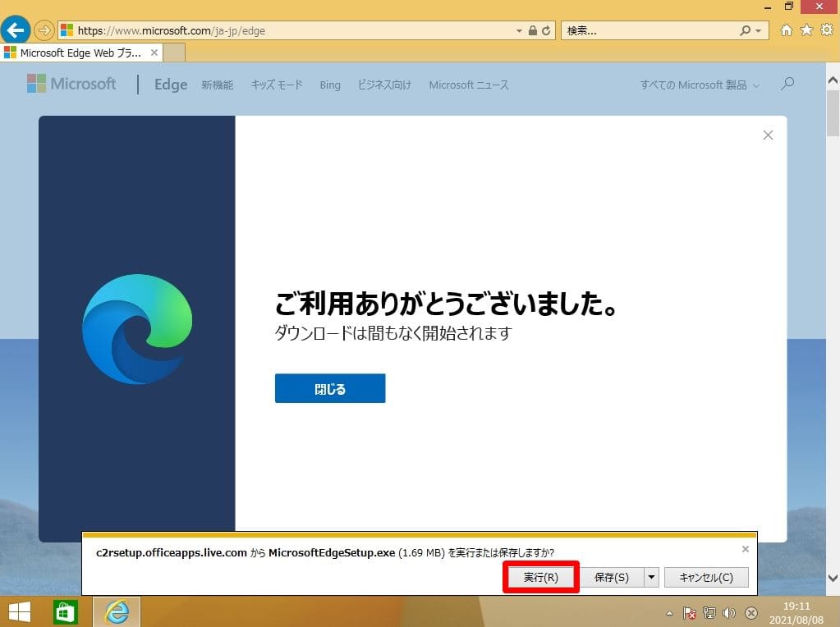Screen dimensions: 840x627
Task: Restore down the Internet Explorer window
Action: pyautogui.click(x=788, y=7)
